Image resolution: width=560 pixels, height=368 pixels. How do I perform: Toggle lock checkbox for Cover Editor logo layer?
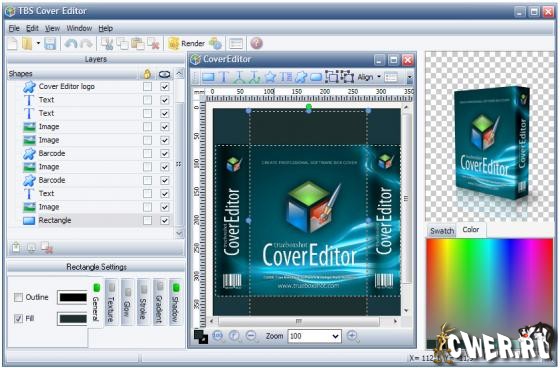(x=147, y=86)
